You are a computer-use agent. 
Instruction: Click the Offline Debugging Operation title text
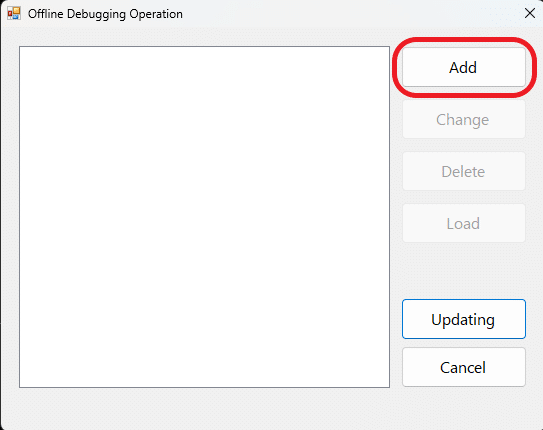pyautogui.click(x=105, y=14)
